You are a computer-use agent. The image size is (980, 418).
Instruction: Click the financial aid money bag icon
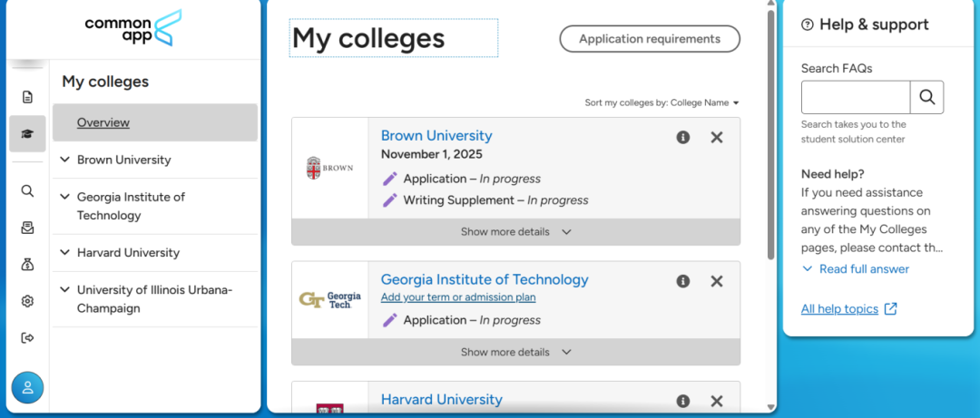tap(27, 265)
